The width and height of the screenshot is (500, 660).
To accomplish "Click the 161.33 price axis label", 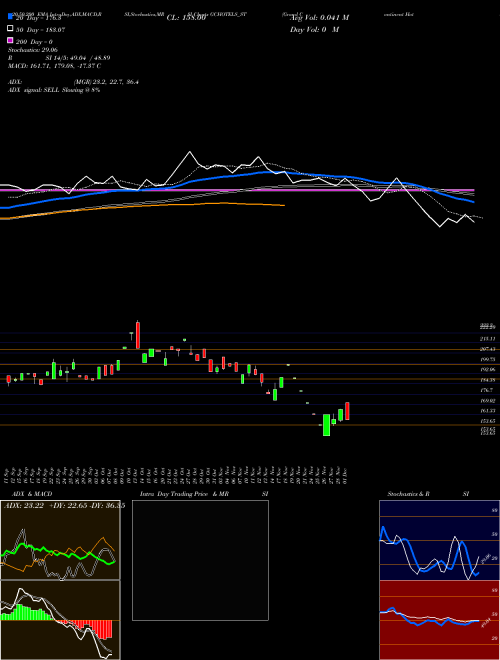I will tap(488, 411).
